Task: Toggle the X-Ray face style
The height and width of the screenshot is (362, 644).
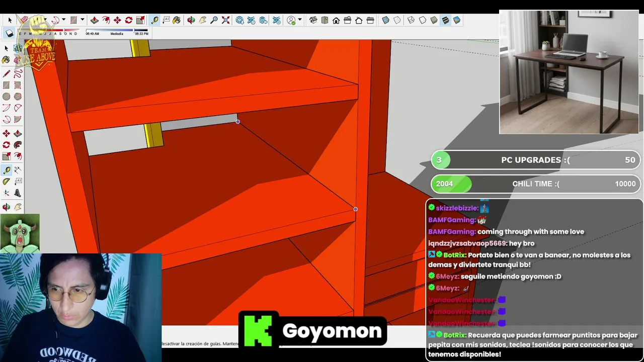Action: (x=385, y=20)
